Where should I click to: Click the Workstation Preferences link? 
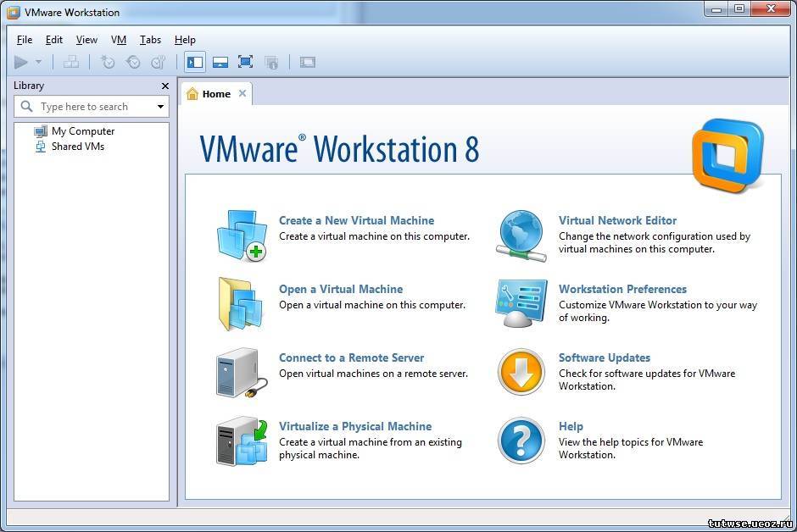622,289
